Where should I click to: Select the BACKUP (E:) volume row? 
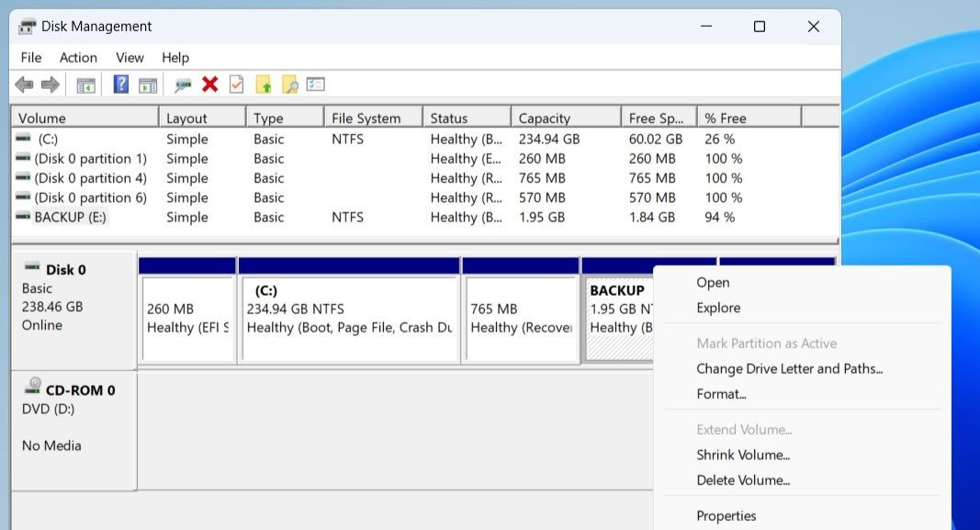click(425, 218)
